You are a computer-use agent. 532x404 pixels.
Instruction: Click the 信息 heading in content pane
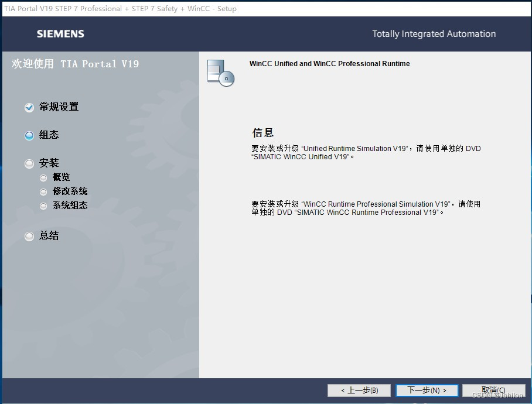[264, 133]
